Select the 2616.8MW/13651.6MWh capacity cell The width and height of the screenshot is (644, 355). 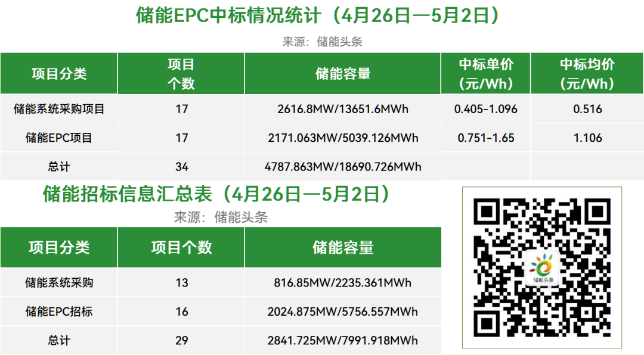343,109
